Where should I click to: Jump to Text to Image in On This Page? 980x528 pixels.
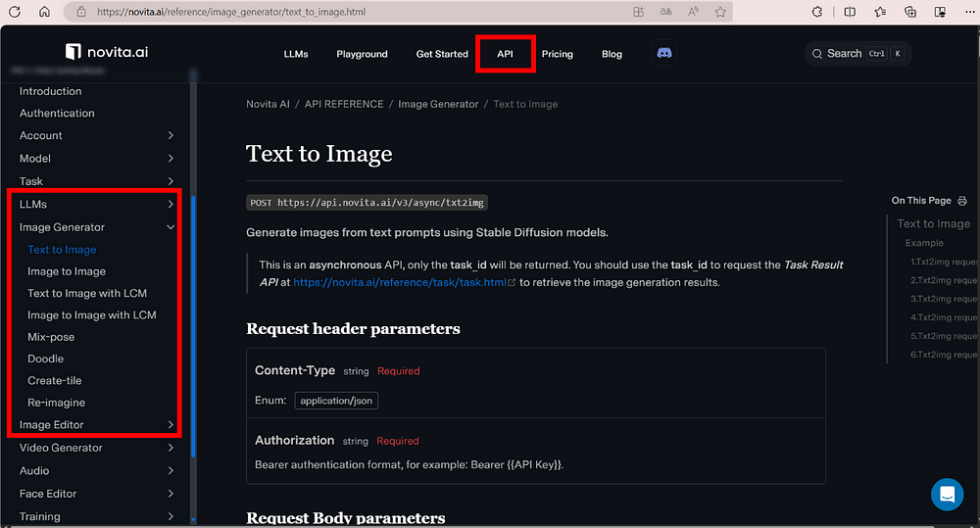click(x=934, y=223)
